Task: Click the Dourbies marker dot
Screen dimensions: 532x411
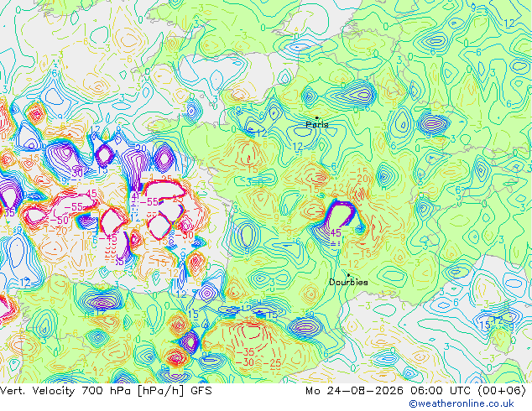Action: [348, 275]
